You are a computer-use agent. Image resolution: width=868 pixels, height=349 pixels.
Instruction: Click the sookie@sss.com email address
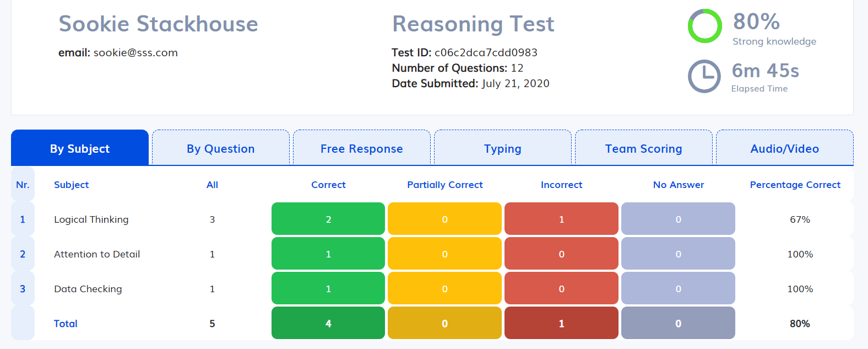click(135, 53)
